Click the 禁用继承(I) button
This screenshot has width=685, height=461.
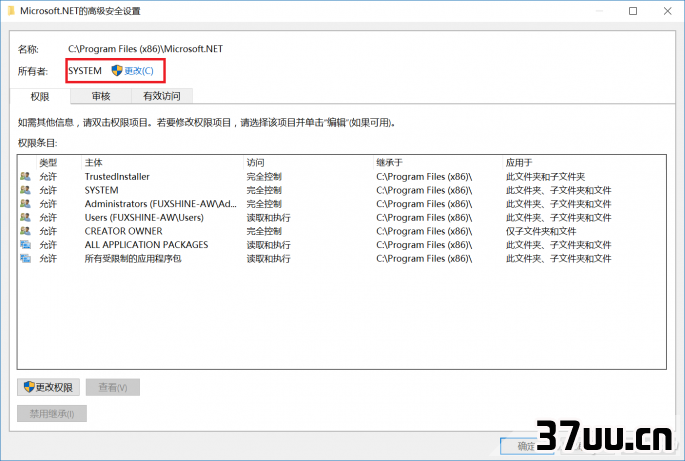[x=52, y=413]
